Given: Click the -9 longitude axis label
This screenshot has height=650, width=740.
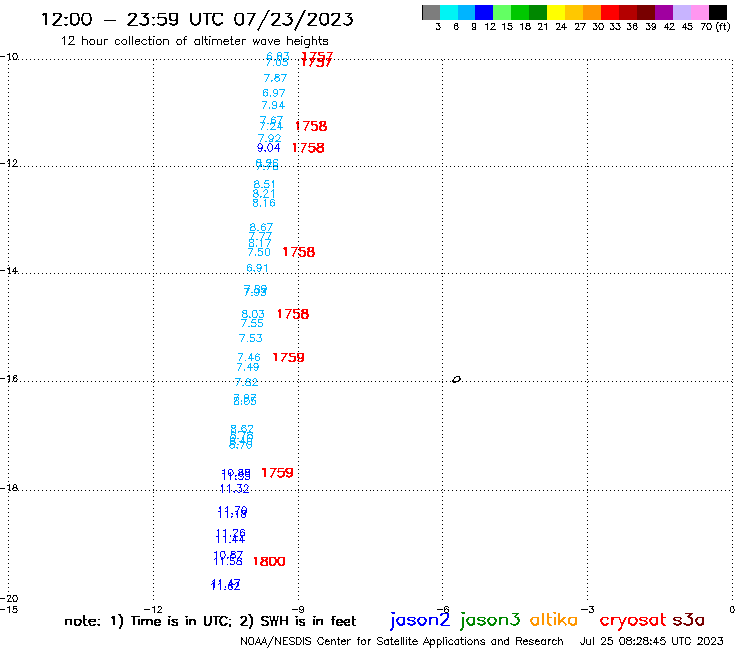Looking at the screenshot, I should (x=298, y=609).
